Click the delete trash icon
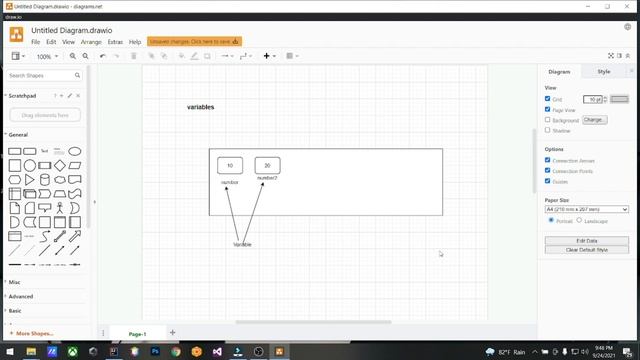The width and height of the screenshot is (640, 360). point(133,56)
